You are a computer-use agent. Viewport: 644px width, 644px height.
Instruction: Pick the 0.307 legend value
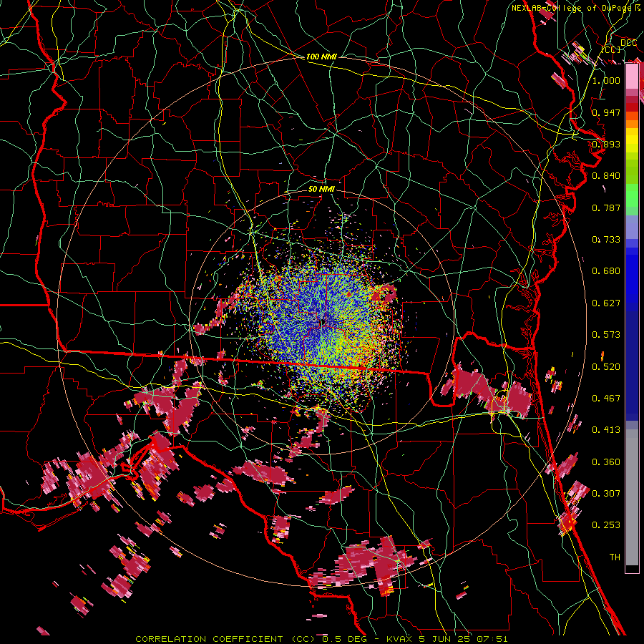[606, 494]
